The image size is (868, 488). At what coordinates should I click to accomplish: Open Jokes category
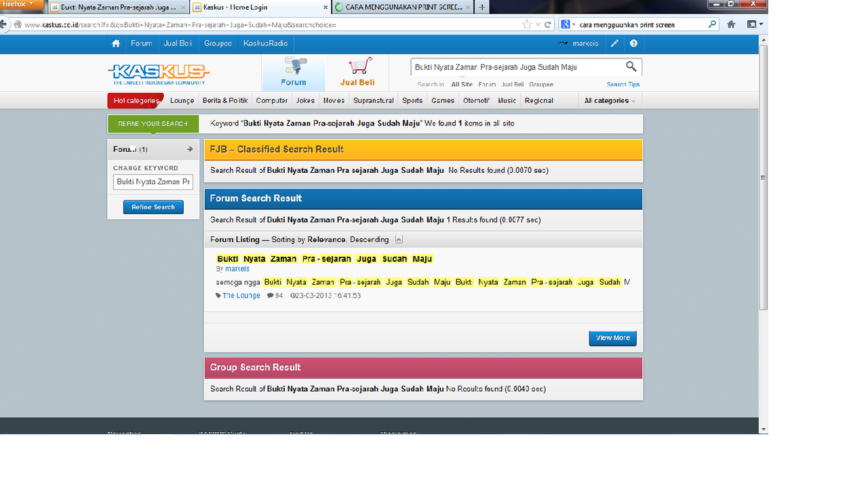click(306, 100)
